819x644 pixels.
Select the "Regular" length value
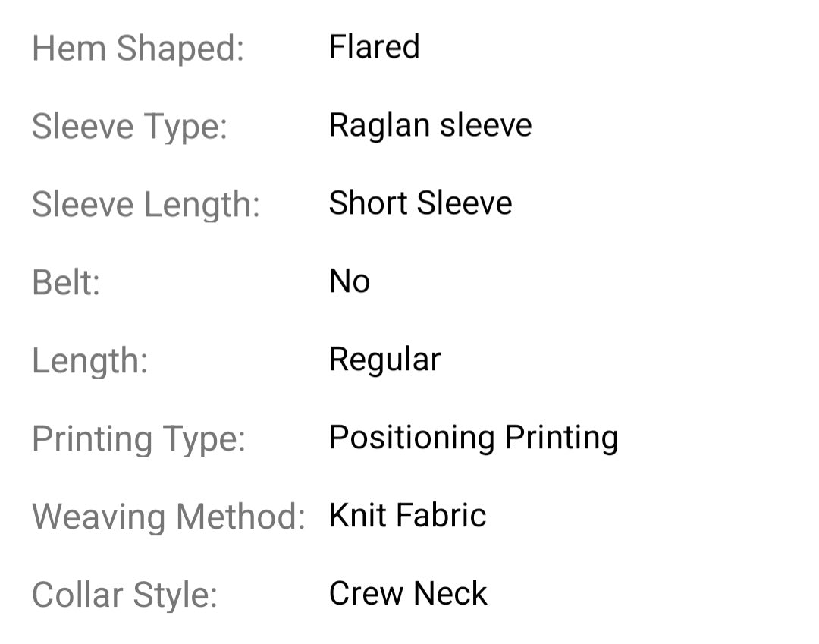click(384, 360)
